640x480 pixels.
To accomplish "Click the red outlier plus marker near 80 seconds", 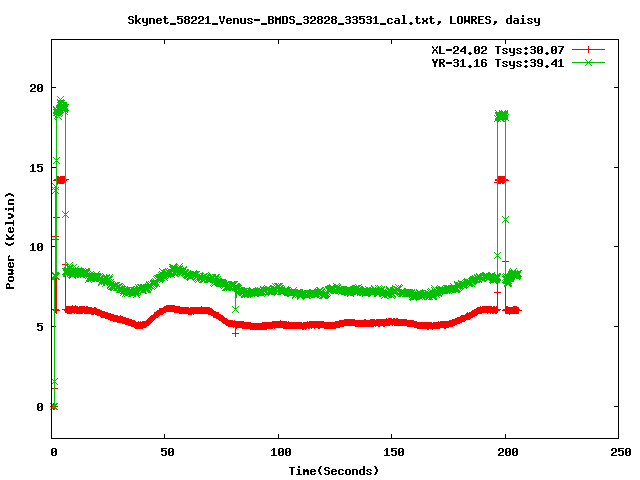I will pyautogui.click(x=236, y=333).
